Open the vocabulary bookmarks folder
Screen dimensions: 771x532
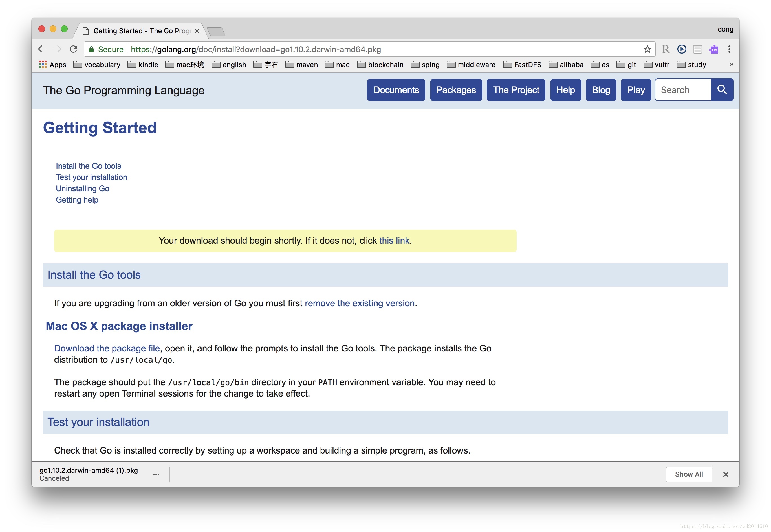point(97,65)
